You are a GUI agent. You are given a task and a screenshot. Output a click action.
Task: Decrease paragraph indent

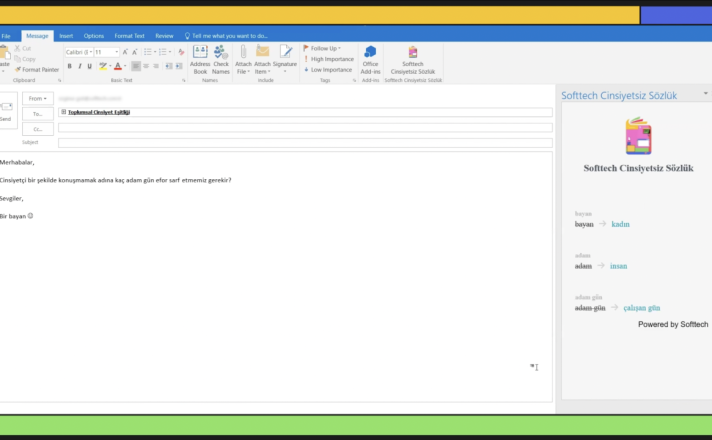169,66
